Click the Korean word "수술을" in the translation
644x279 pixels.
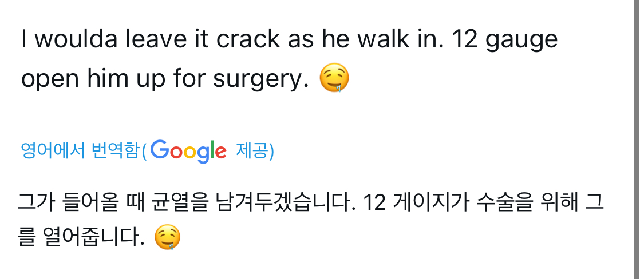coord(505,202)
